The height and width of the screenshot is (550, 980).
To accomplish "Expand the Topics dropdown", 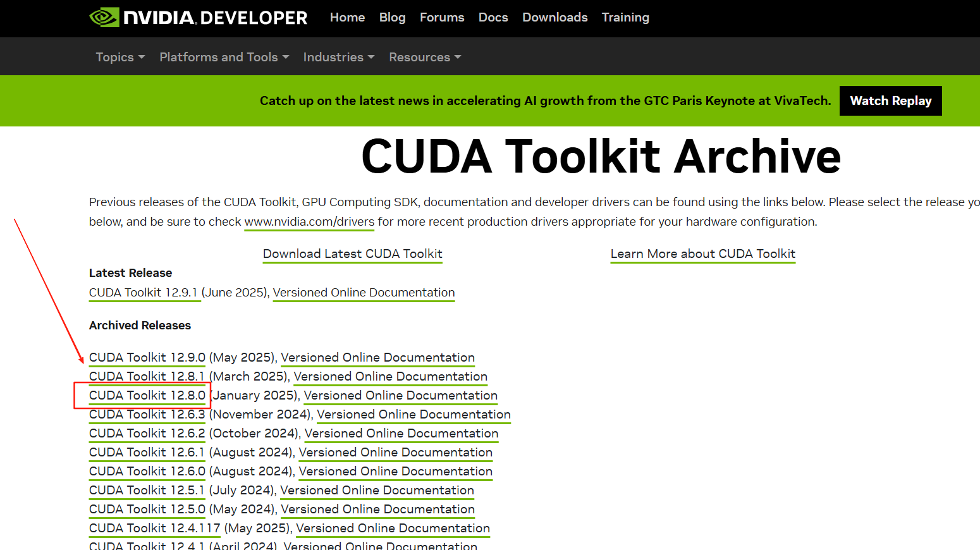I will point(120,57).
